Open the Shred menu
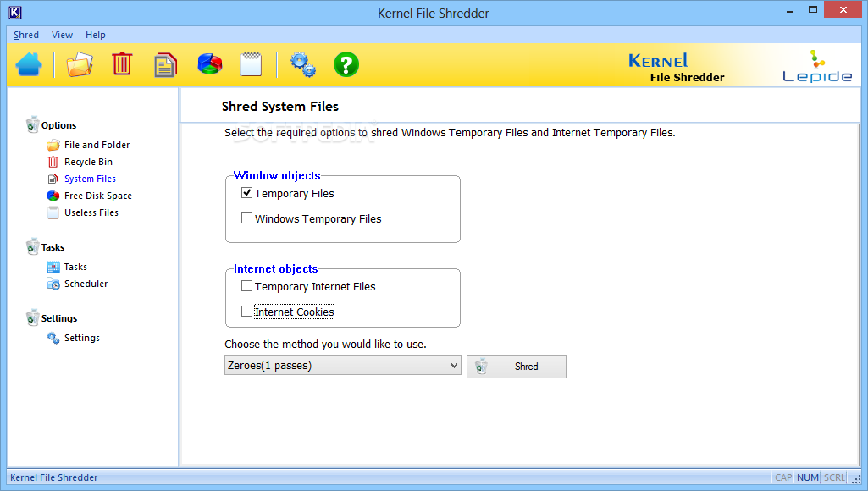This screenshot has width=868, height=491. [26, 35]
